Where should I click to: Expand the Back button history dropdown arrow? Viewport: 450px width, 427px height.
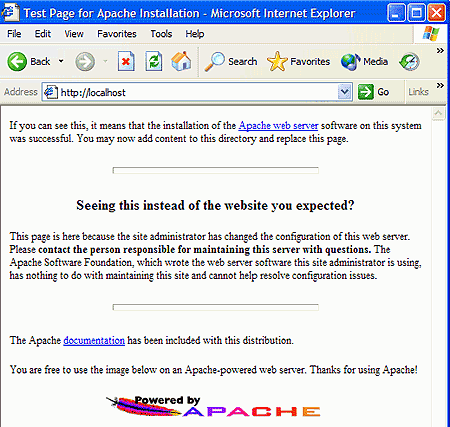point(61,61)
